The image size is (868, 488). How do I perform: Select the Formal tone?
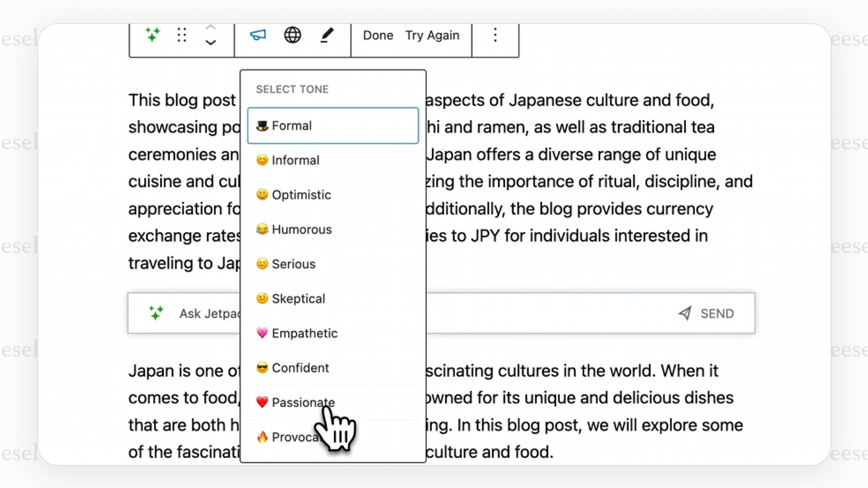tap(333, 125)
